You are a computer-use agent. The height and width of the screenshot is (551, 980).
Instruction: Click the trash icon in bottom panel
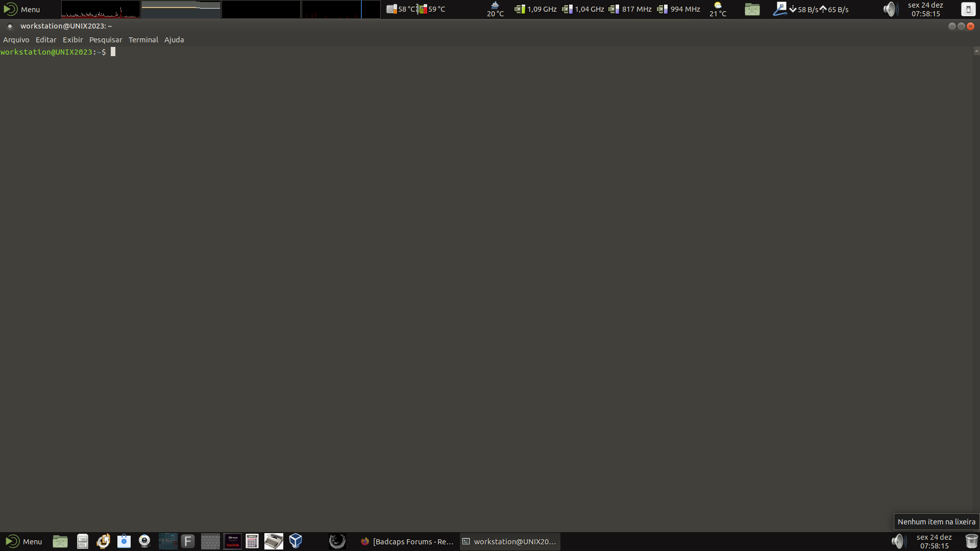pyautogui.click(x=971, y=541)
